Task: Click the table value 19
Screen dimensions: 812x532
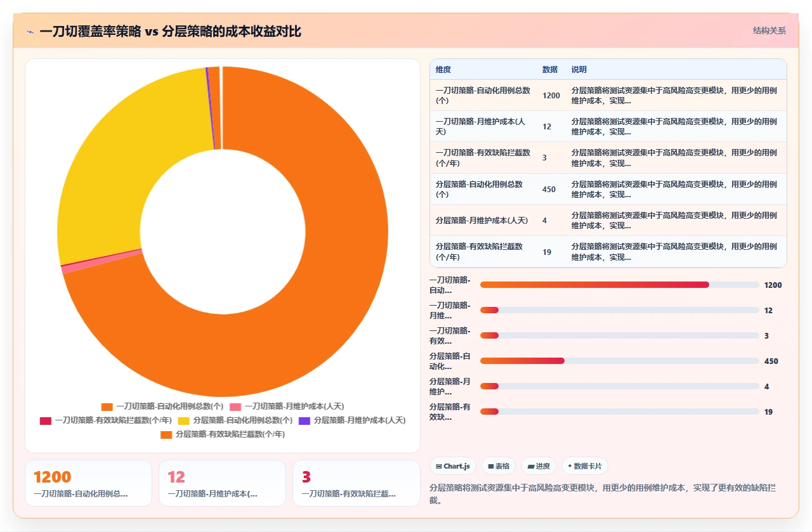Action: pyautogui.click(x=547, y=252)
